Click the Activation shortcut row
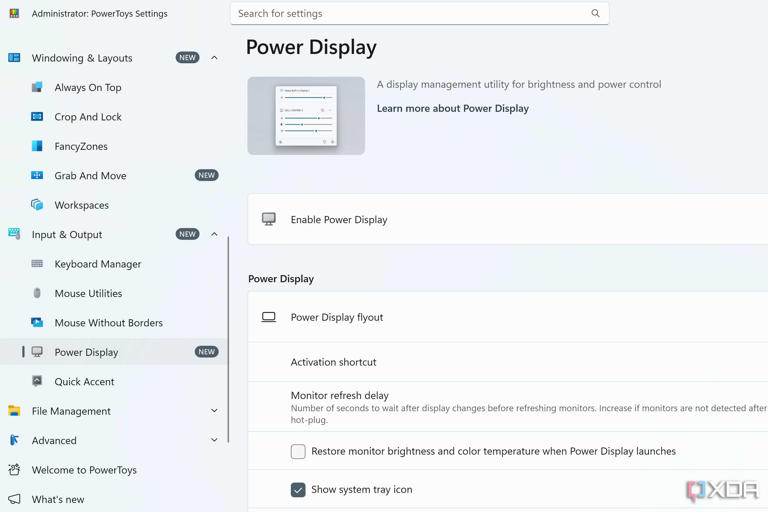The image size is (768, 512). [508, 362]
